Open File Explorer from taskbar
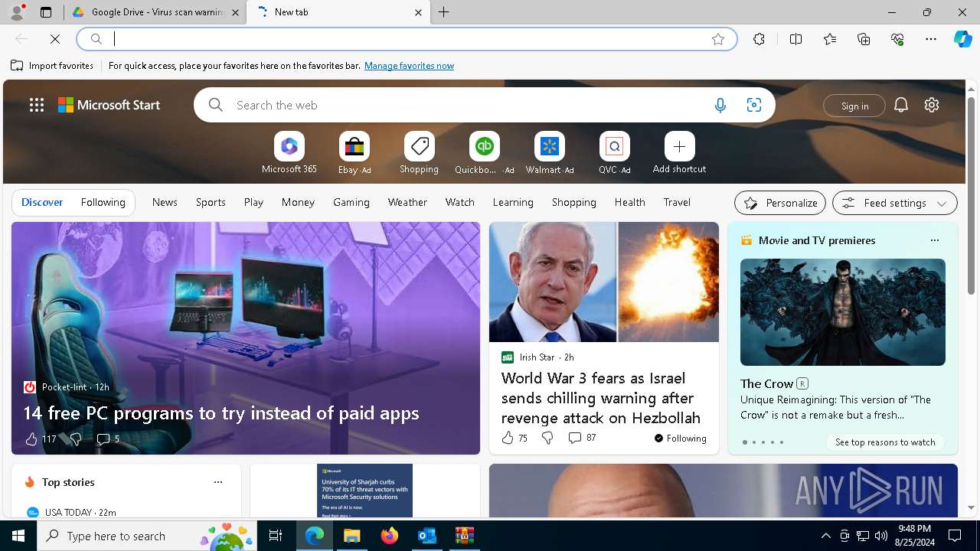The image size is (980, 551). point(352,536)
